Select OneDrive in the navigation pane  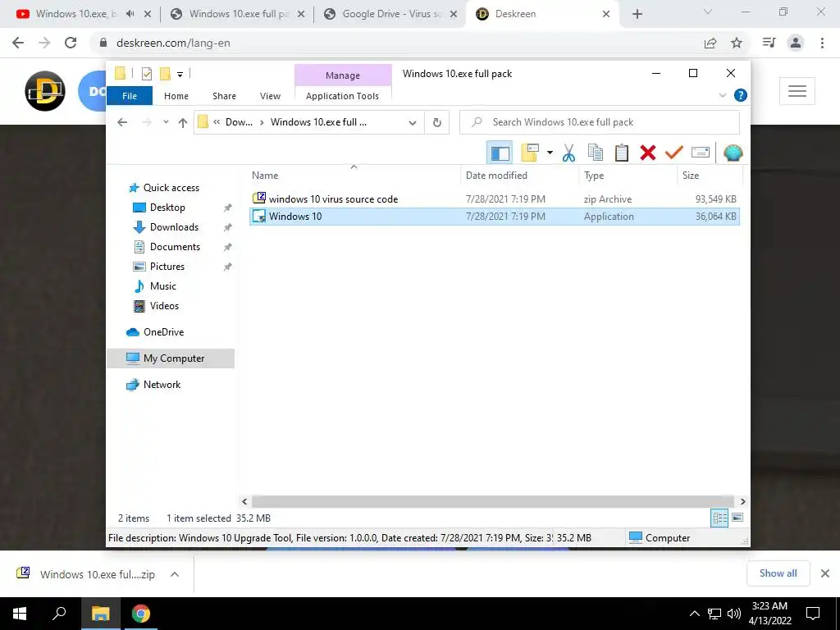pos(163,332)
